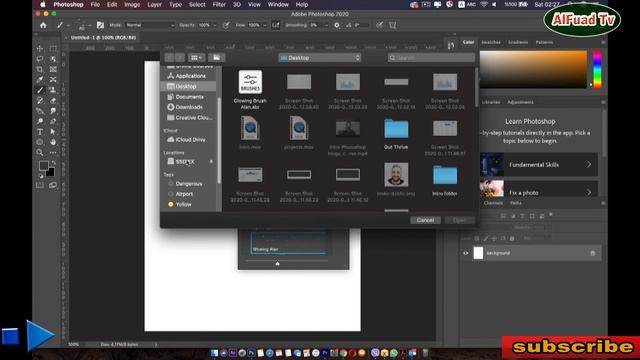Expand the Fix a photo tutorial chevron
Viewport: 640px width, 360px height.
[589, 192]
